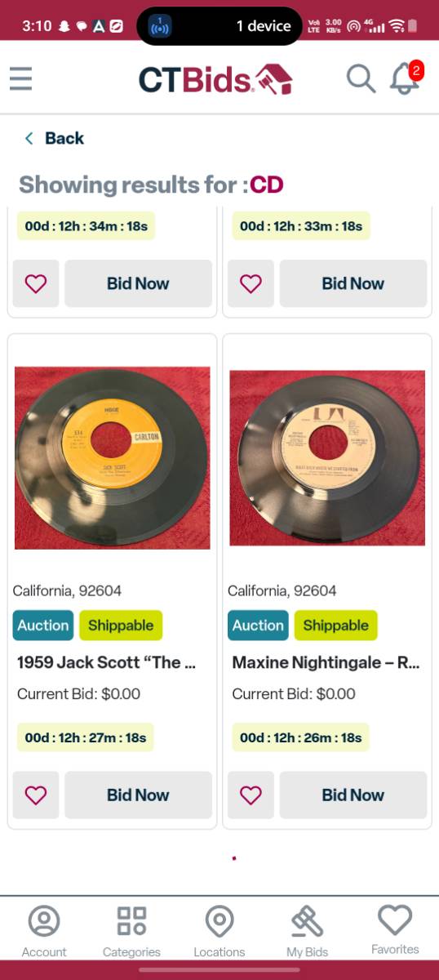439x980 pixels.
Task: Open the hamburger menu
Action: 21,79
